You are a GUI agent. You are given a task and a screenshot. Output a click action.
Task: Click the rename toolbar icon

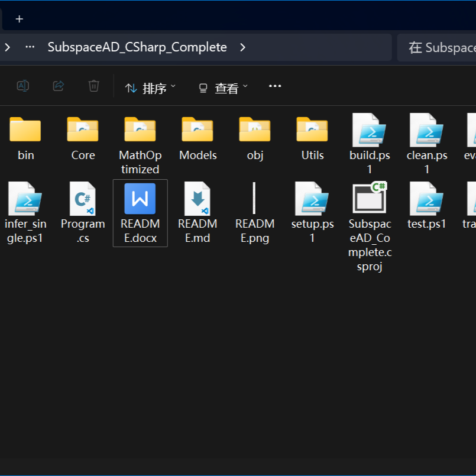click(22, 86)
